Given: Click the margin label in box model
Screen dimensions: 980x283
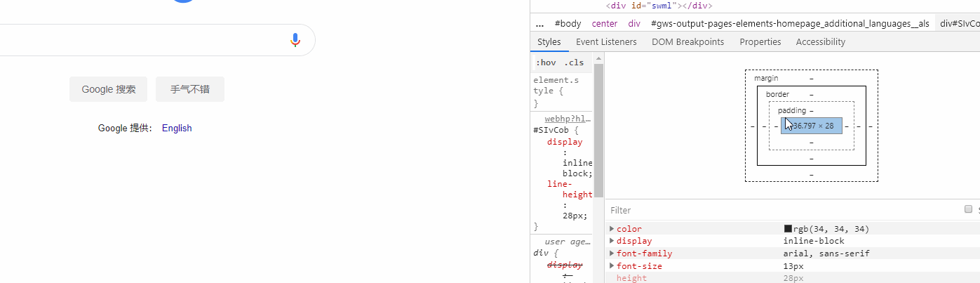Looking at the screenshot, I should point(766,78).
